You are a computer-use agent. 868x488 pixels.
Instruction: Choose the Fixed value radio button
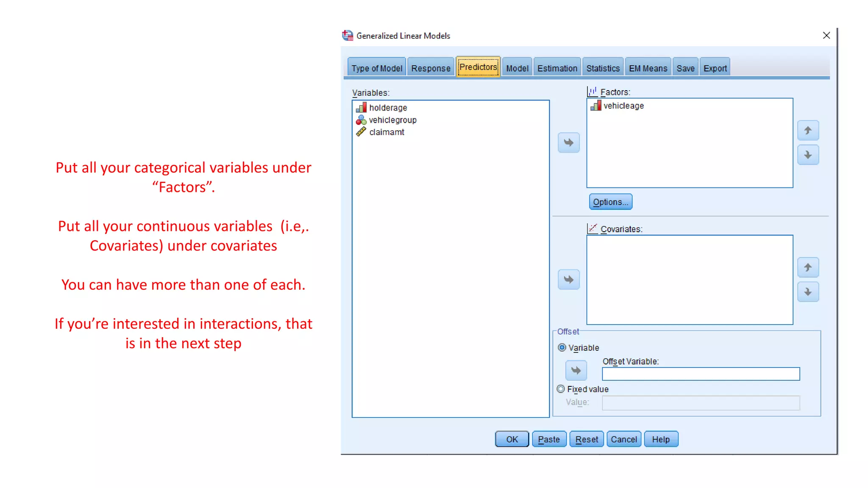point(561,389)
